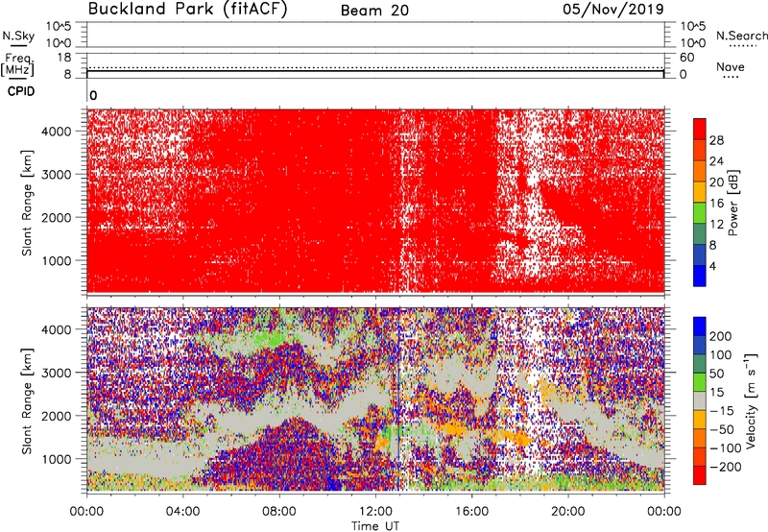Image resolution: width=768 pixels, height=532 pixels.
Task: Pick the teal 8–12 dB power swatch
Action: point(700,234)
